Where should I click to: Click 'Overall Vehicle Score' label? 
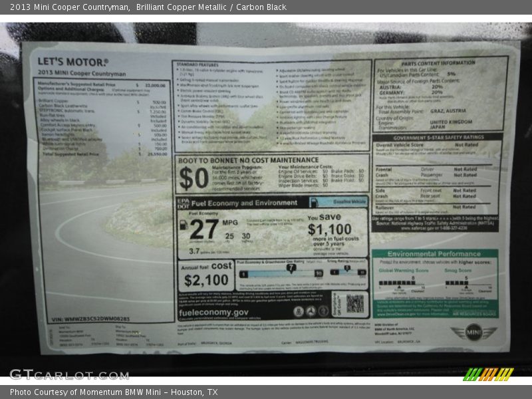[x=400, y=145]
